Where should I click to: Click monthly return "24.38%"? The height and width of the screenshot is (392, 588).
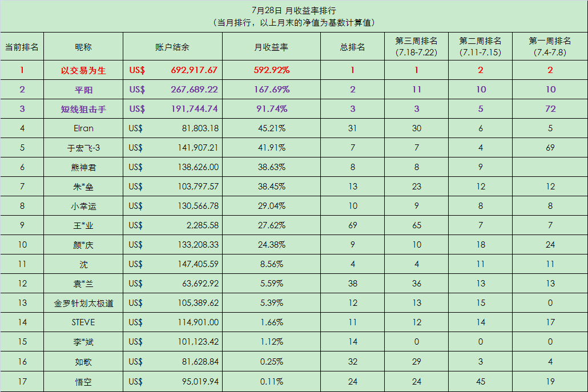coord(272,245)
